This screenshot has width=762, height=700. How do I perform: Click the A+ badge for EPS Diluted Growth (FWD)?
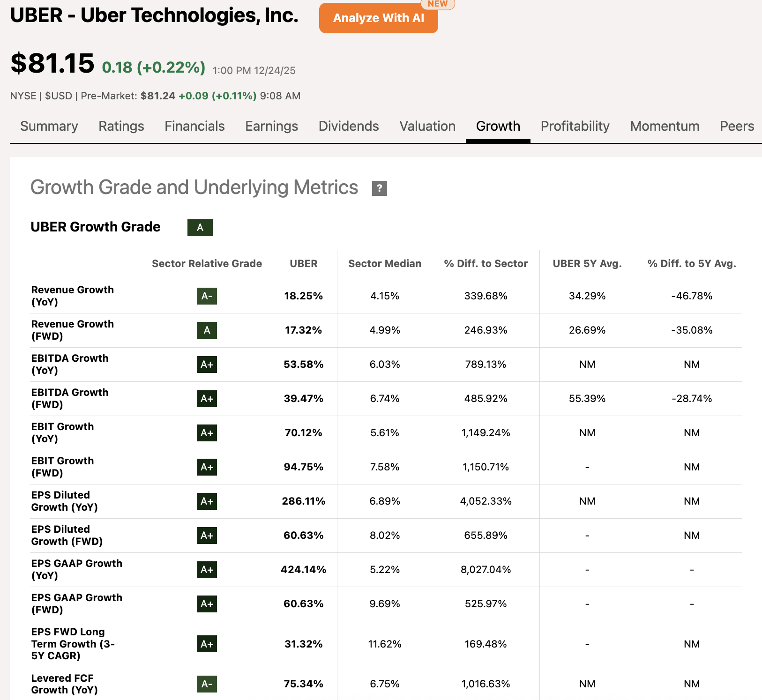click(207, 536)
